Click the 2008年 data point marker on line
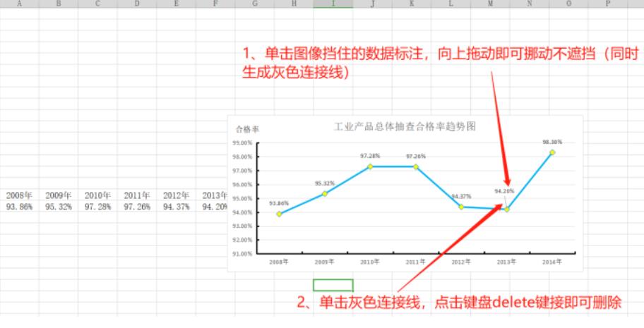The height and width of the screenshot is (328, 644). [x=280, y=214]
